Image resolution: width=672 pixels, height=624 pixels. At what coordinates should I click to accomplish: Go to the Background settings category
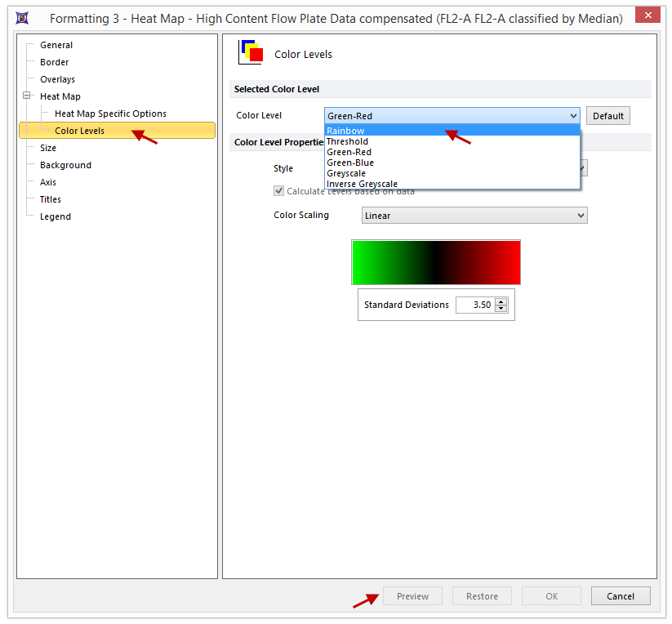pos(65,165)
